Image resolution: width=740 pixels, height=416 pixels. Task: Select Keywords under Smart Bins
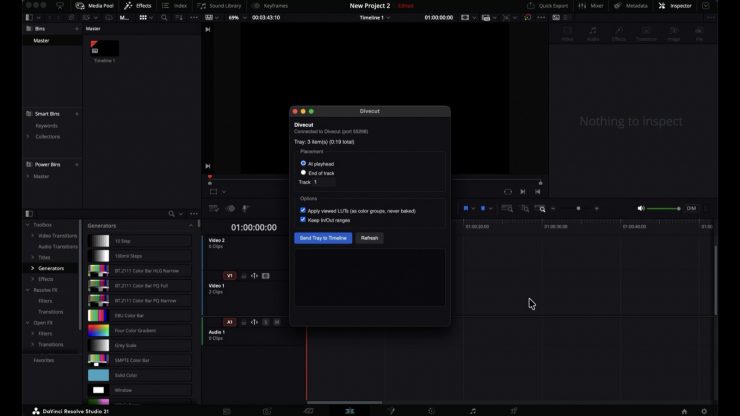47,126
